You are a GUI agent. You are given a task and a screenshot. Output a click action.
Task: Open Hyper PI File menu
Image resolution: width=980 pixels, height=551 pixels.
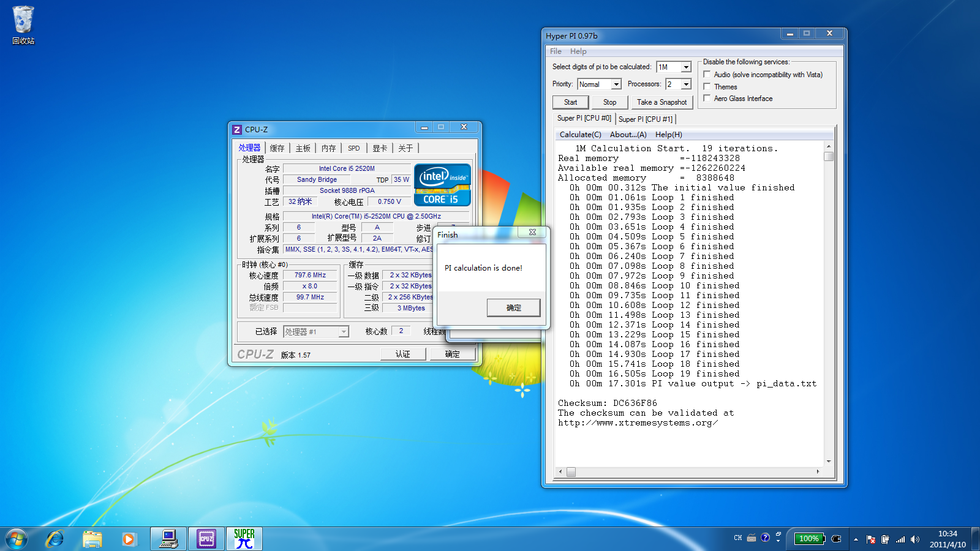pos(556,51)
